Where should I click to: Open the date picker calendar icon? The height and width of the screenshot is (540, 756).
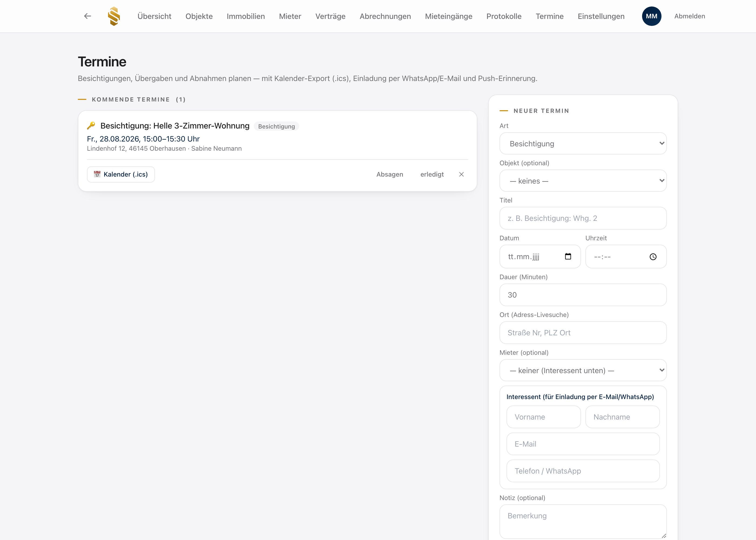568,256
